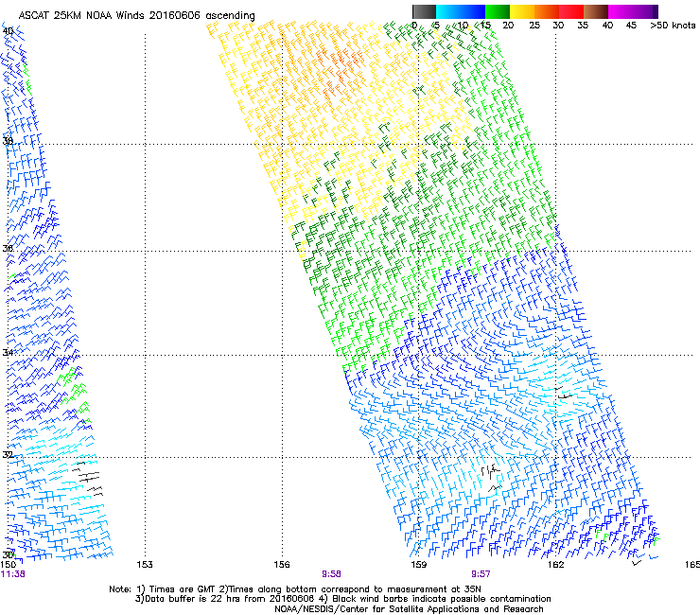Viewport: 700px width, 615px height.
Task: Click the purple 9:58 time label
Action: pos(331,574)
